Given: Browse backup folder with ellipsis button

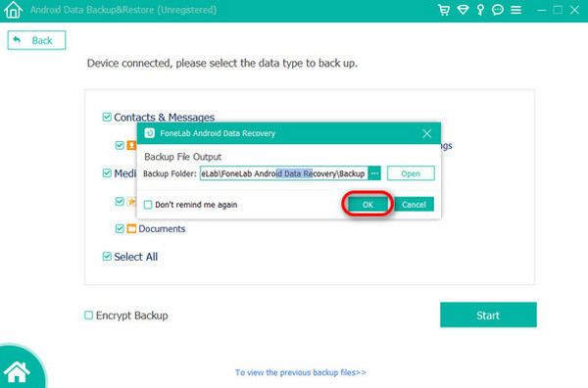Looking at the screenshot, I should coord(374,173).
